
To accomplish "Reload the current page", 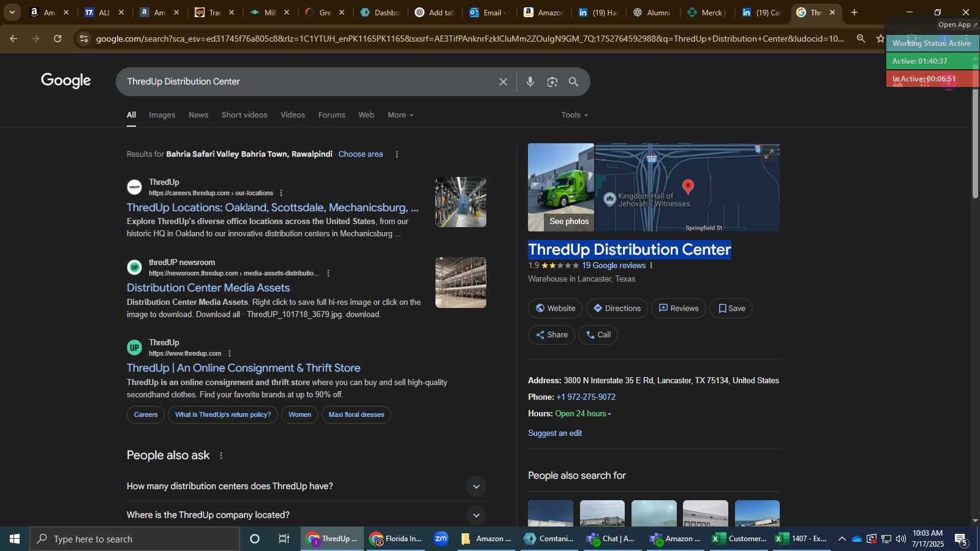I will click(58, 39).
